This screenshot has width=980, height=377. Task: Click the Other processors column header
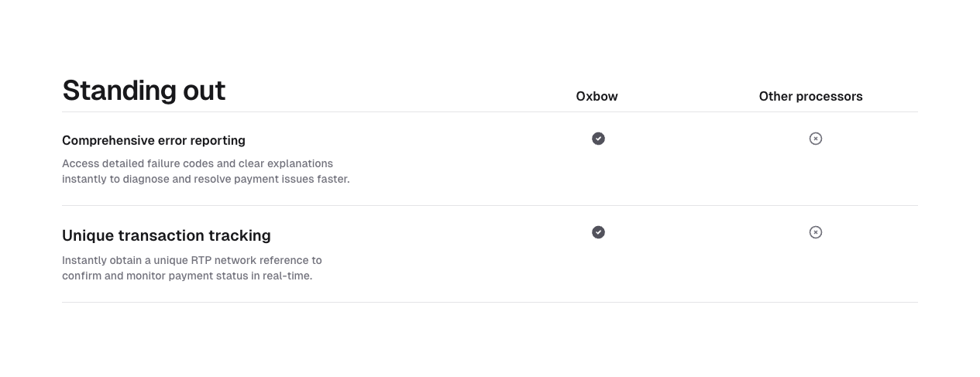[810, 97]
